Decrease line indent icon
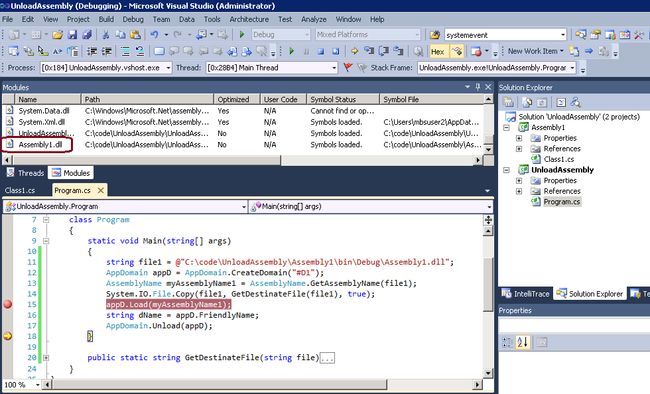 pyautogui.click(x=92, y=51)
